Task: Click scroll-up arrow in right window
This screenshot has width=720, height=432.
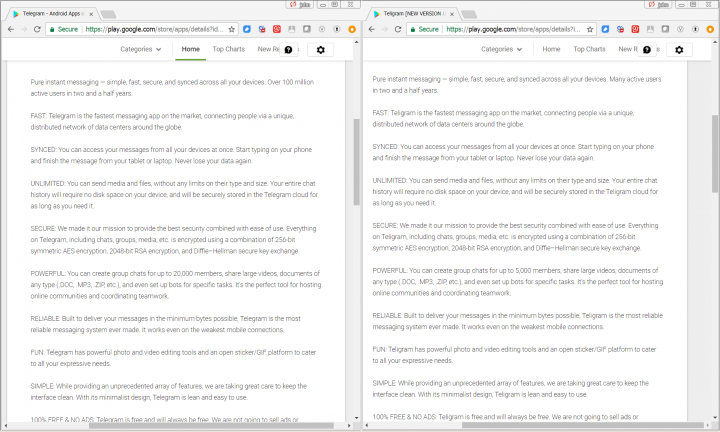Action: pos(715,42)
